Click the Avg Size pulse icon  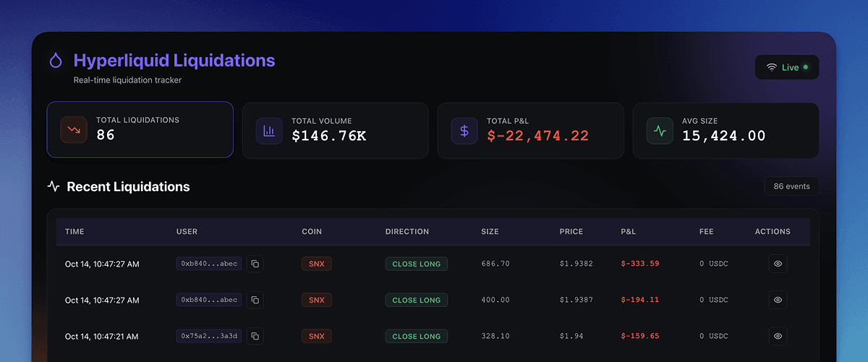tap(660, 131)
